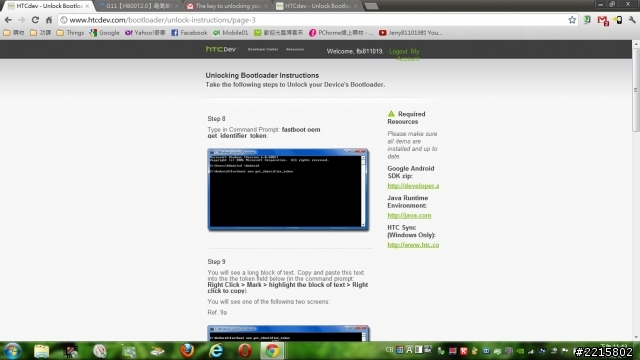The height and width of the screenshot is (360, 640).
Task: Click the Required Resources warning icon
Action: click(x=391, y=114)
